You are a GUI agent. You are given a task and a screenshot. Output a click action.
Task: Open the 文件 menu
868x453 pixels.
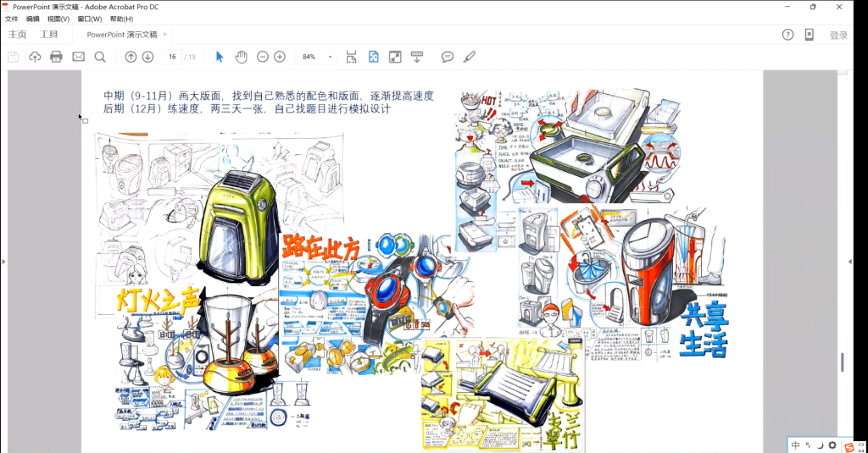click(12, 19)
